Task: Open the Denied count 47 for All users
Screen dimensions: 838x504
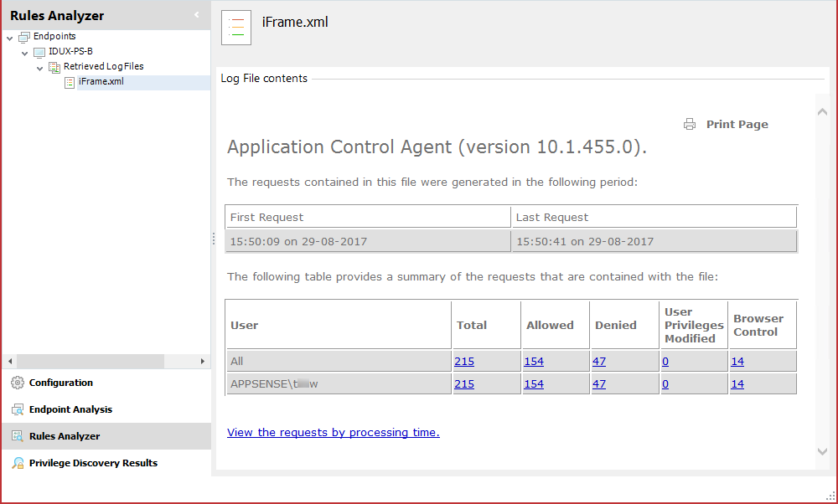Action: coord(598,362)
